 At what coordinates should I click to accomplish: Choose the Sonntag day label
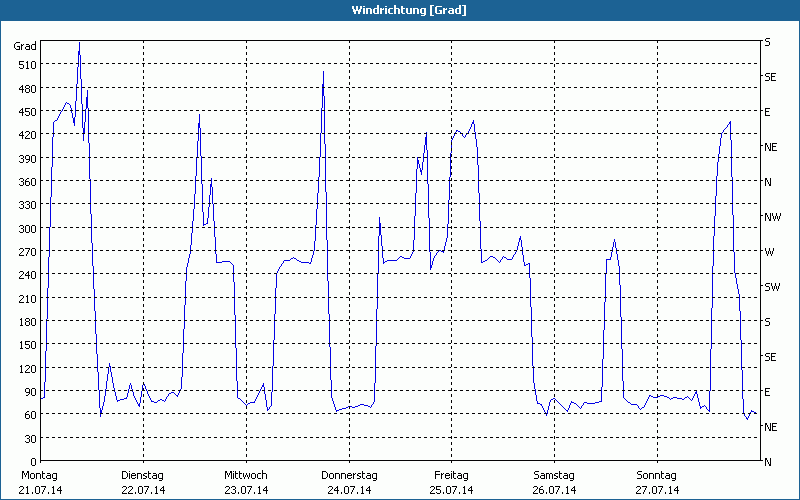(657, 475)
